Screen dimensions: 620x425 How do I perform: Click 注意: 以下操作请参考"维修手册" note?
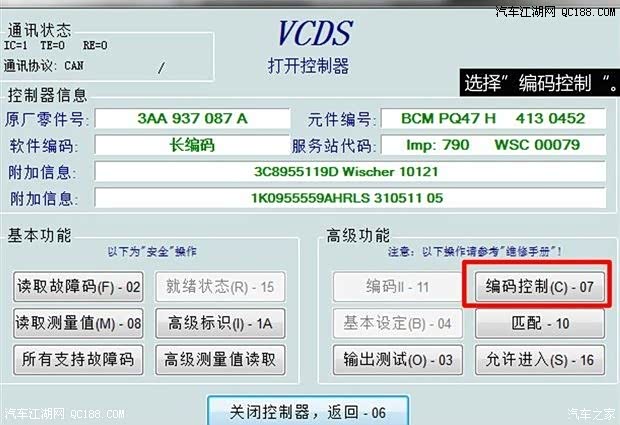pos(475,251)
